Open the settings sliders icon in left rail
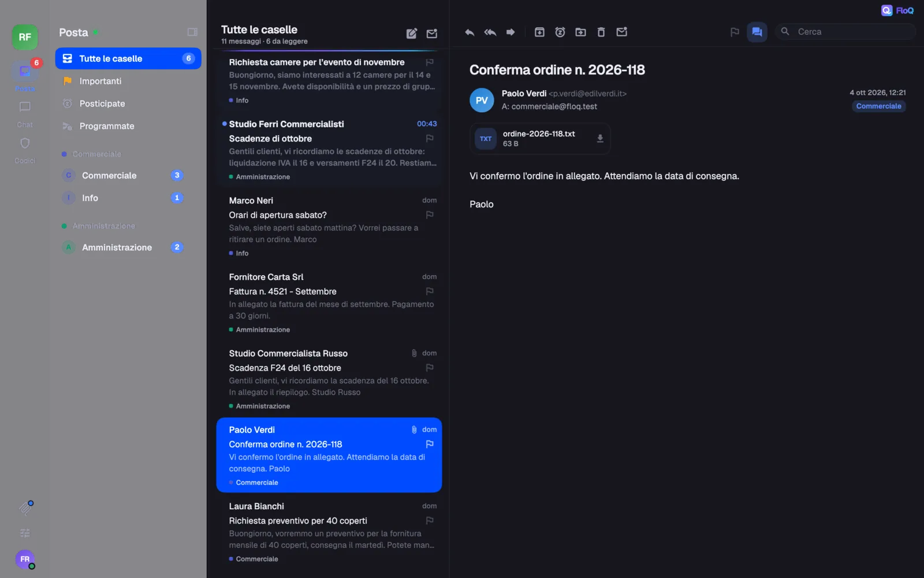Screen dimensions: 924x578 click(x=25, y=533)
